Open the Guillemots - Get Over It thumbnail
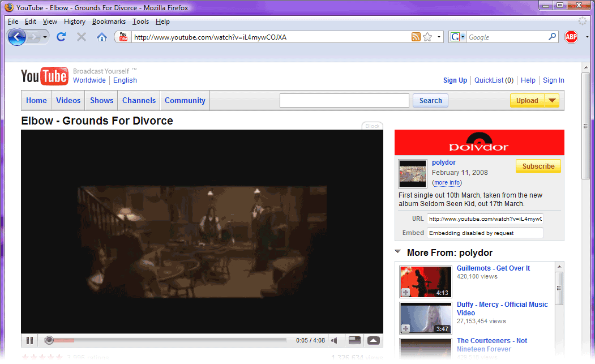This screenshot has height=364, width=595. (x=426, y=282)
